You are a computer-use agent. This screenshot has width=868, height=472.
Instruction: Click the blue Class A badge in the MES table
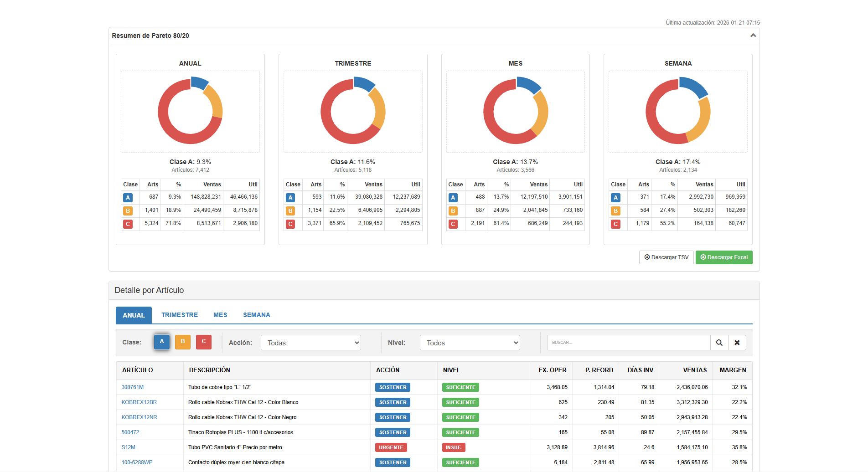453,197
